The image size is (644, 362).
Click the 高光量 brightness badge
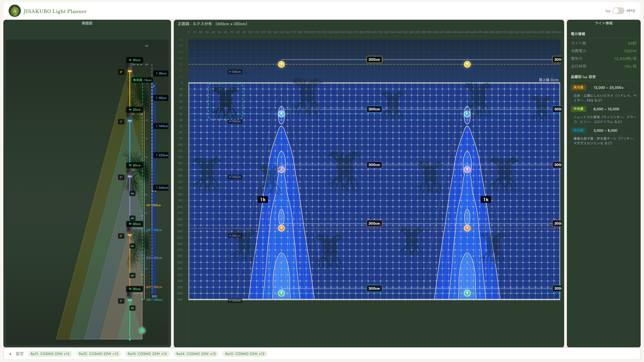click(578, 87)
